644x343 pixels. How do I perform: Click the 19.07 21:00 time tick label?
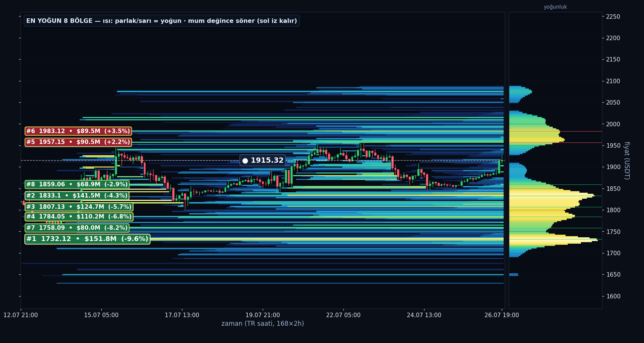click(263, 315)
